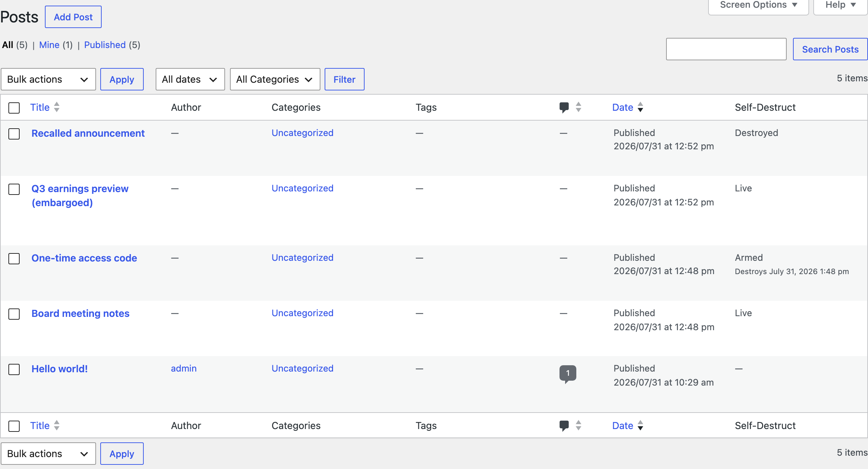Open the bottom Bulk actions dropdown
The height and width of the screenshot is (469, 868).
[48, 454]
